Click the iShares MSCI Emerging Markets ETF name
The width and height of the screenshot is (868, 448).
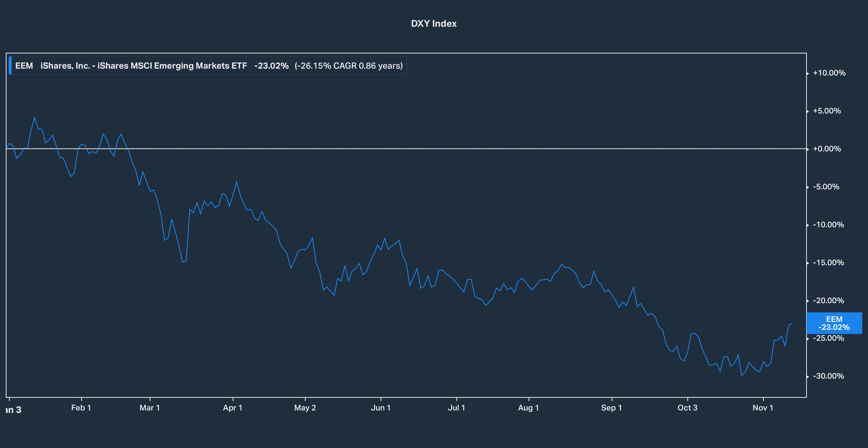coord(144,66)
